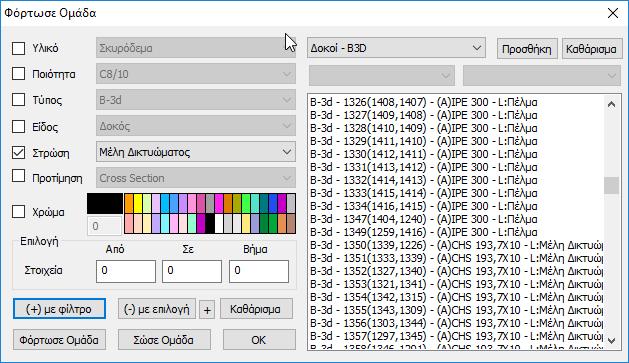Click the 'Σε' elements input field

(192, 271)
